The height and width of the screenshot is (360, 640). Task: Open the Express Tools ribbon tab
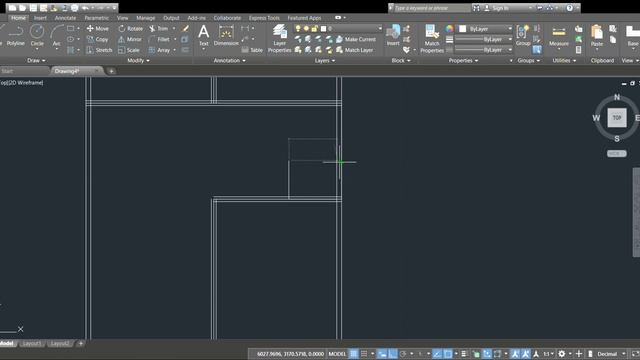[x=264, y=18]
